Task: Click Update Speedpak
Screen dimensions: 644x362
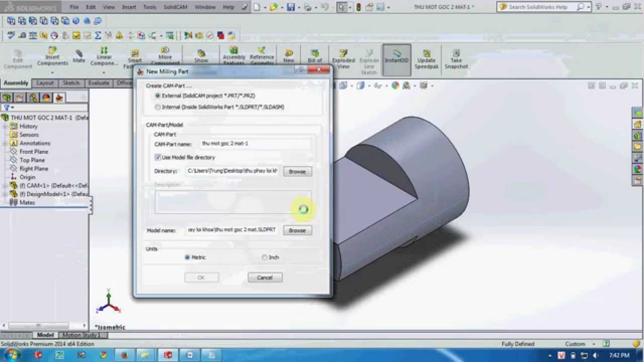Action: 426,59
